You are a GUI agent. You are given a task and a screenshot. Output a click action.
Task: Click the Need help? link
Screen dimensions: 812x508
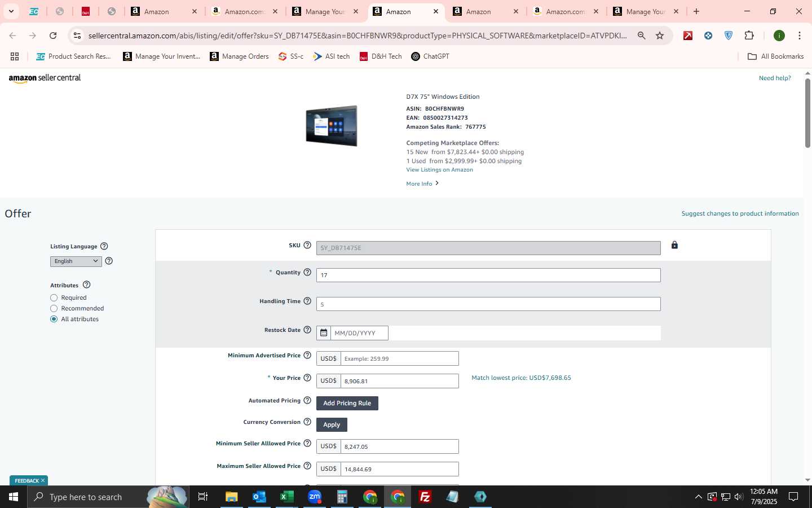point(775,78)
